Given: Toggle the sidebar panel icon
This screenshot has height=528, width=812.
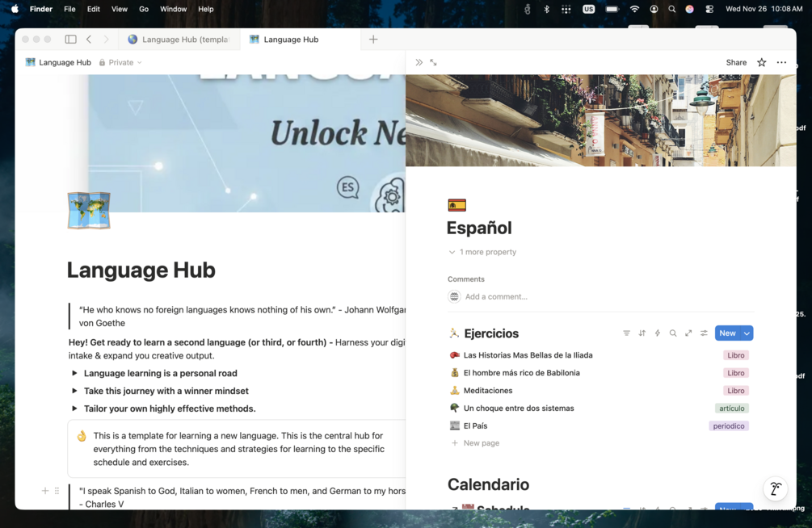Looking at the screenshot, I should coord(71,40).
